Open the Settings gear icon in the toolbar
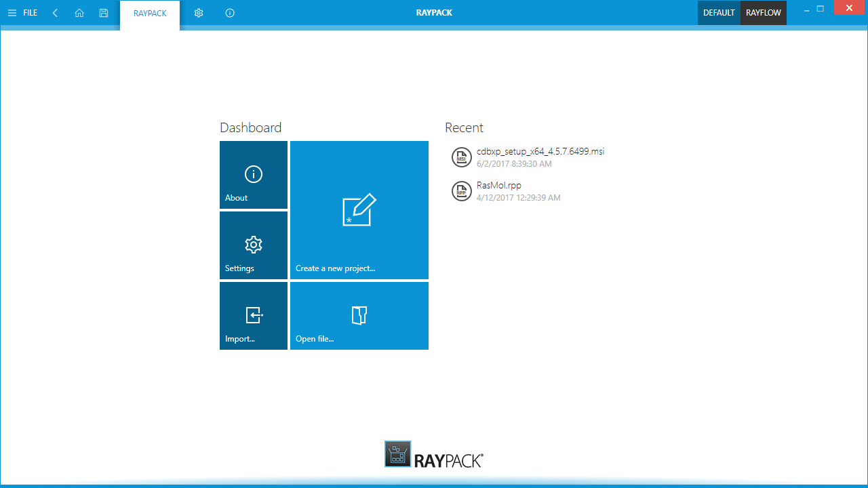The image size is (868, 488). coord(199,12)
